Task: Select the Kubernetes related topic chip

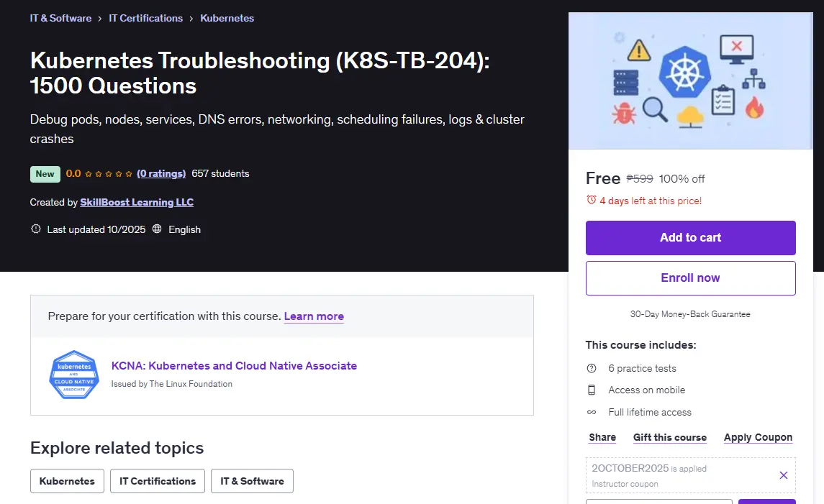Action: pos(67,481)
